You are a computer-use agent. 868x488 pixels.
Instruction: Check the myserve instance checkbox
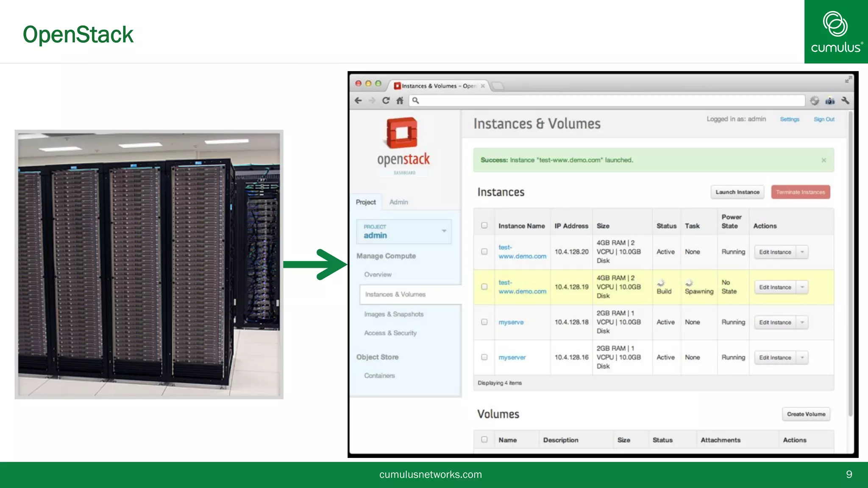(484, 322)
